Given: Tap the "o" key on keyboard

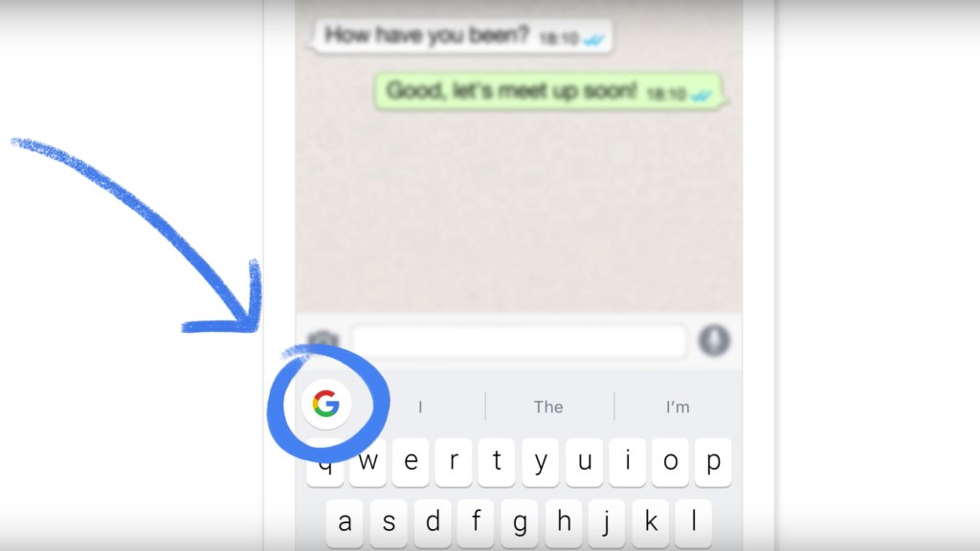Looking at the screenshot, I should click(671, 462).
